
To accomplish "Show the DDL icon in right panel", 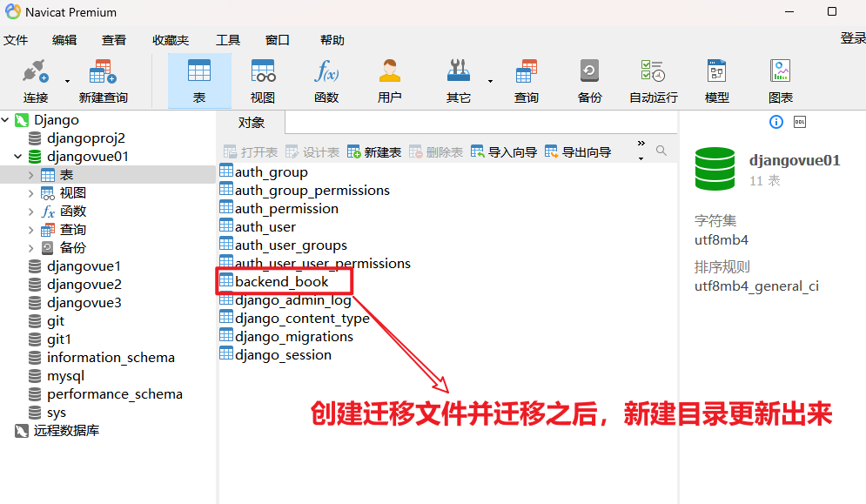I will coord(800,122).
